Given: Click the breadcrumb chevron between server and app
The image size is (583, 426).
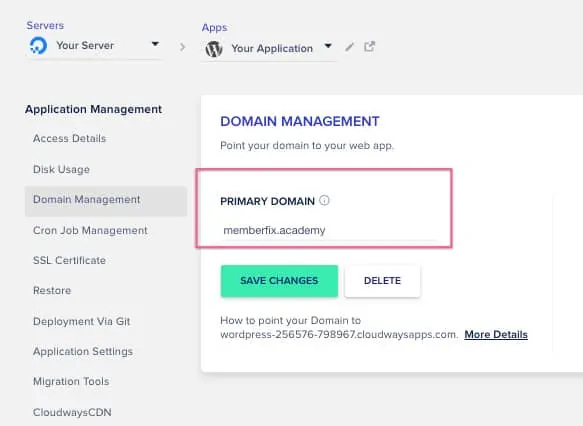Looking at the screenshot, I should [182, 47].
